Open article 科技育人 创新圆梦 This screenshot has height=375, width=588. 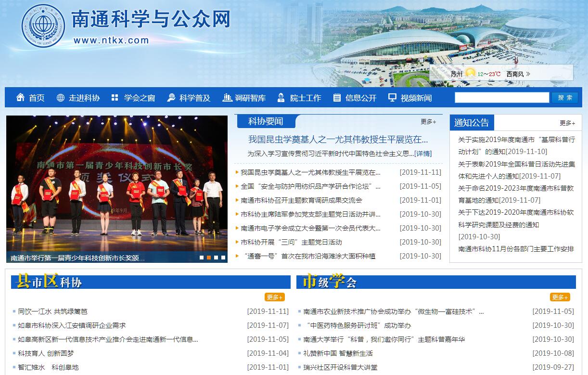coord(46,353)
